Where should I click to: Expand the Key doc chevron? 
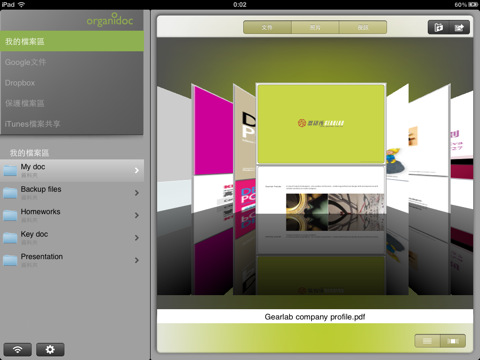[x=137, y=238]
